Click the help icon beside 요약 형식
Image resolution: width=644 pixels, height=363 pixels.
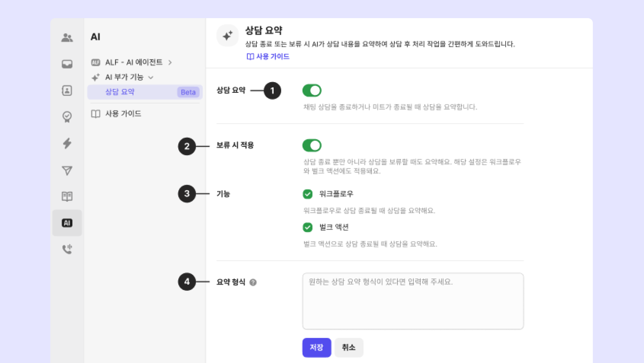click(x=253, y=282)
